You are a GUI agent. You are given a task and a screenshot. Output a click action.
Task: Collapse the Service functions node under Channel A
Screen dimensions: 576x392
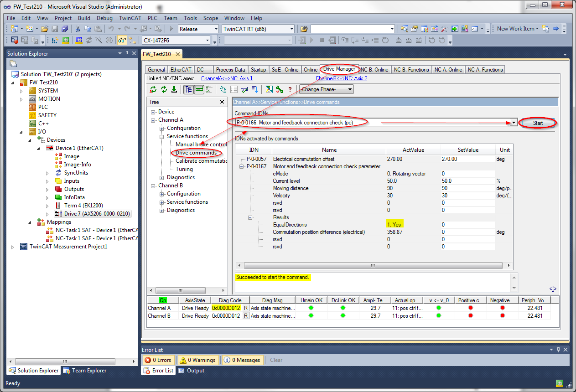click(162, 136)
